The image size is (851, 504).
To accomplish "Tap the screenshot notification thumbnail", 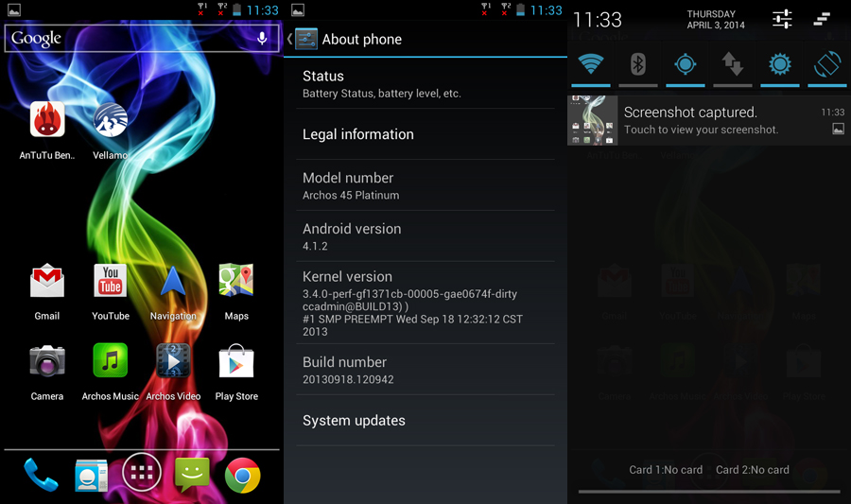I will [593, 120].
